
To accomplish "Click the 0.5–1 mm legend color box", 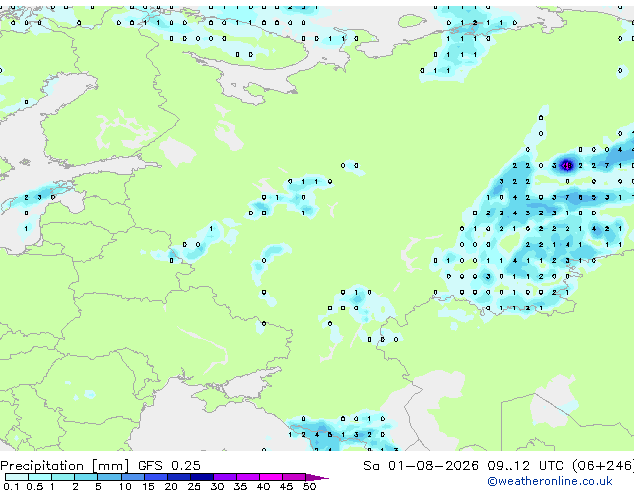I will (40, 477).
